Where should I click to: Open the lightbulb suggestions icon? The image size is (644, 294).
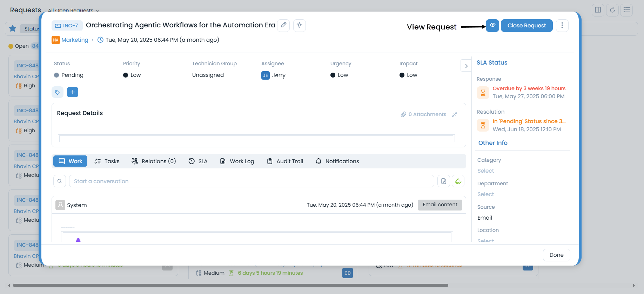click(x=299, y=25)
